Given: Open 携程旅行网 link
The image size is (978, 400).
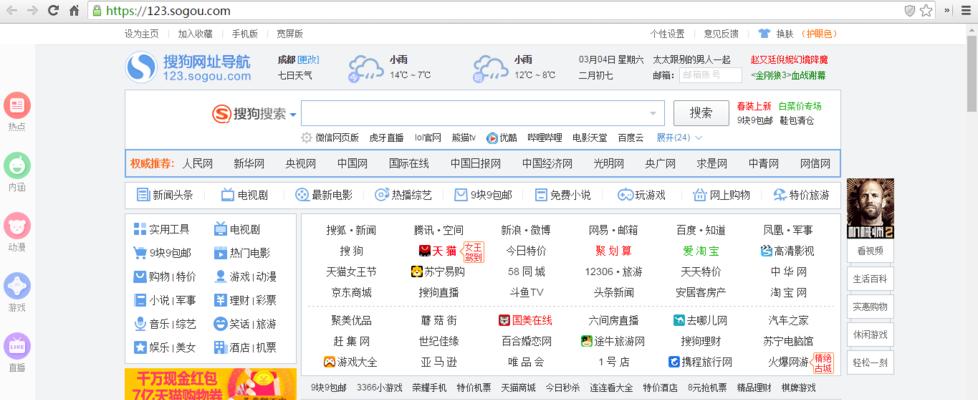Looking at the screenshot, I should tap(700, 362).
